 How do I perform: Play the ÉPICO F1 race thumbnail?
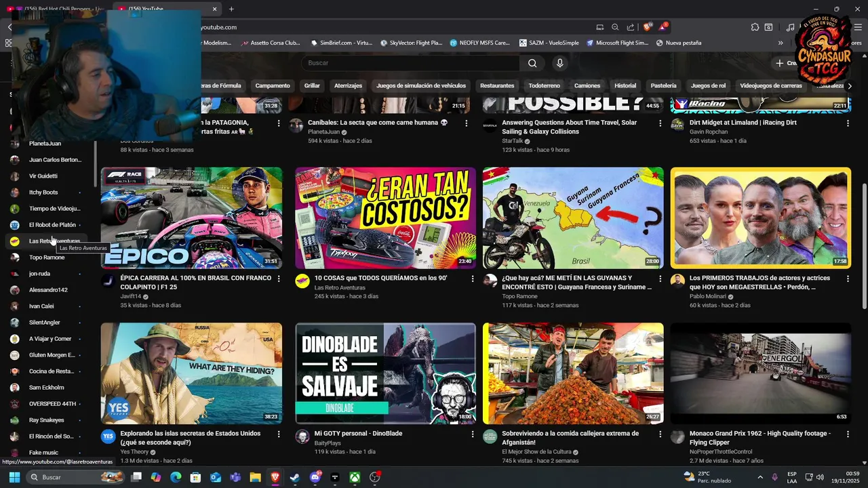[x=191, y=218]
